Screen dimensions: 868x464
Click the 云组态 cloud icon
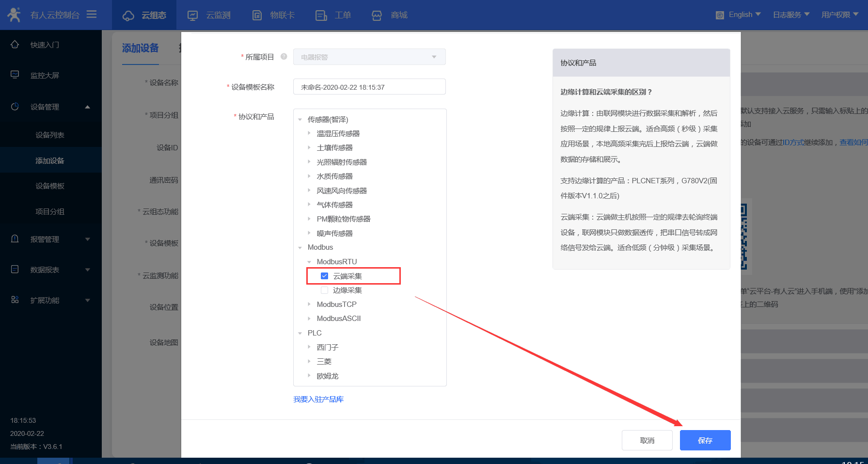(128, 16)
